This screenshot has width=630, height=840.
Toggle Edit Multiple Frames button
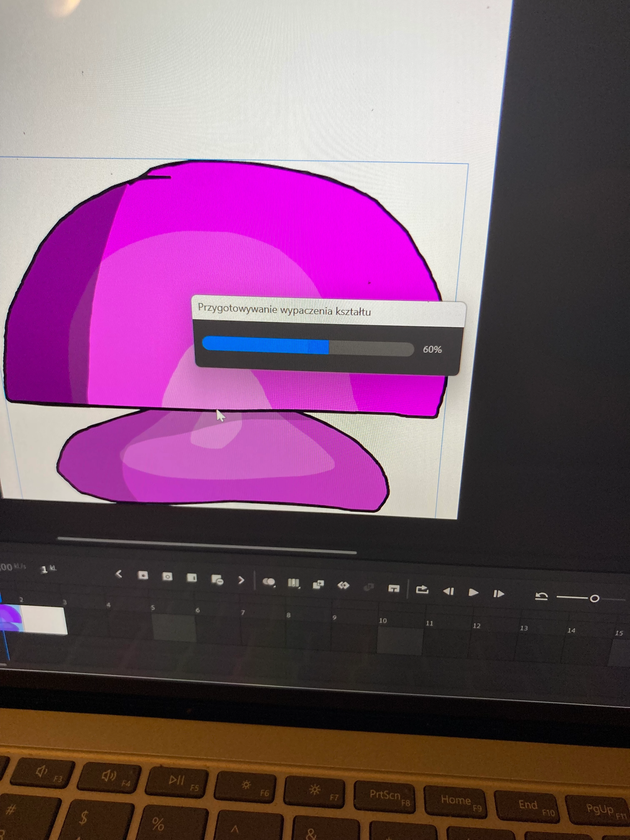click(293, 583)
